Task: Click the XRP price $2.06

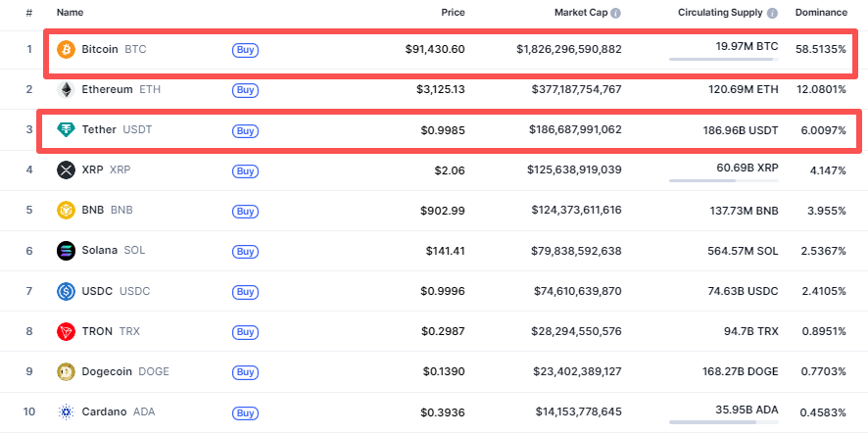Action: (x=450, y=169)
